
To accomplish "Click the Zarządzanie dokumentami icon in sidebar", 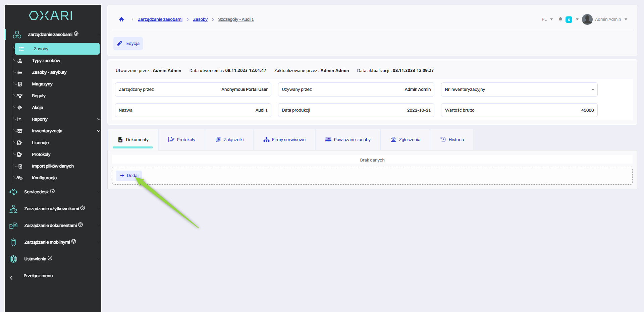I will [13, 226].
